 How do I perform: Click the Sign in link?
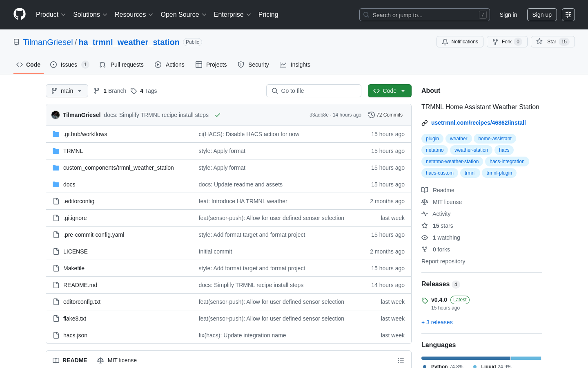(508, 15)
